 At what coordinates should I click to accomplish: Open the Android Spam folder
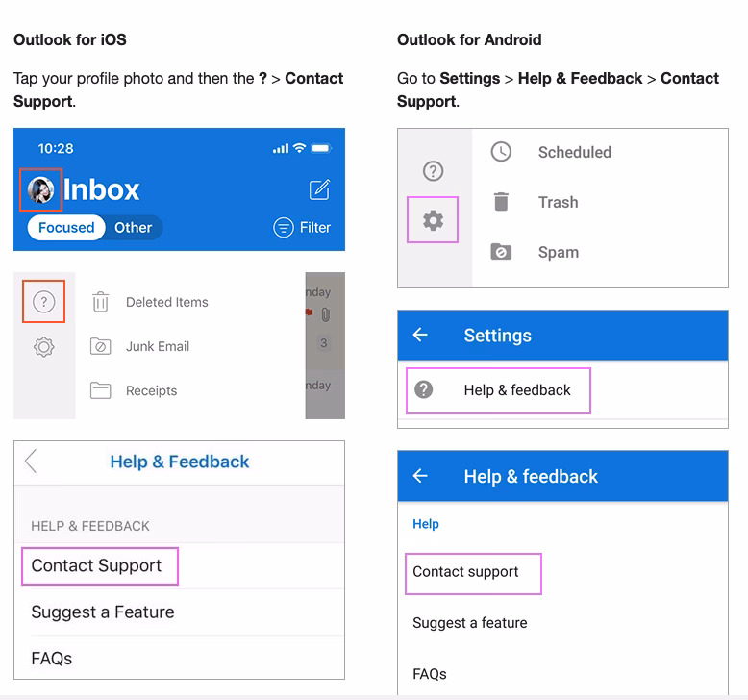coord(558,253)
